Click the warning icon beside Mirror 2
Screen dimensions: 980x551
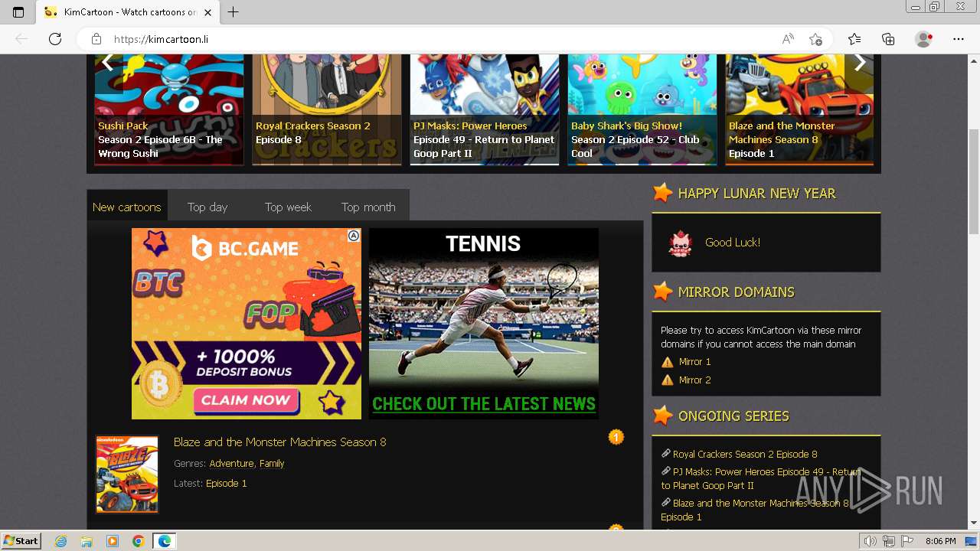(x=668, y=380)
